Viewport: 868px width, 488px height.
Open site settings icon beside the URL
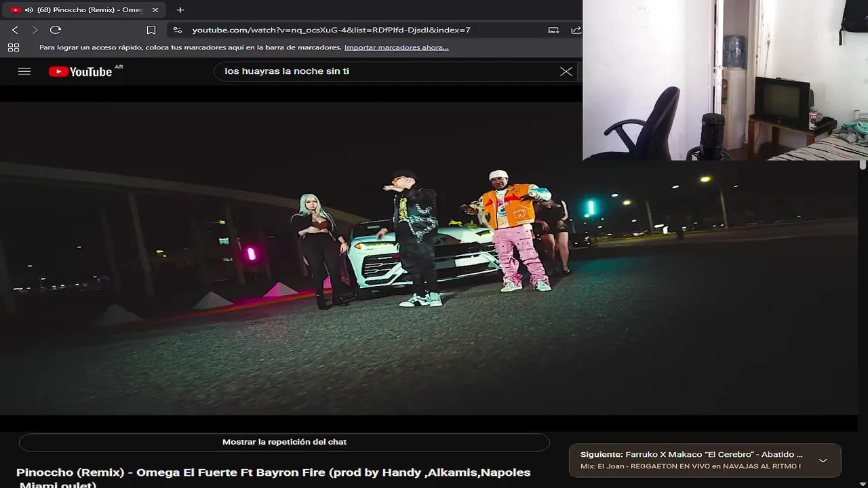pyautogui.click(x=178, y=30)
